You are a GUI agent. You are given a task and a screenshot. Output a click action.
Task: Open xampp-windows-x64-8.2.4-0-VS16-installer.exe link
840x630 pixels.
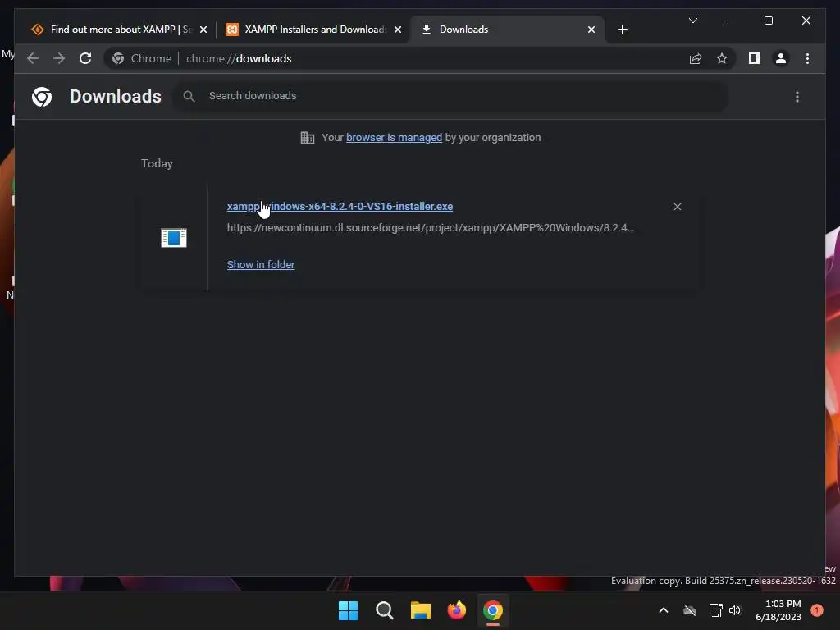[x=340, y=206]
